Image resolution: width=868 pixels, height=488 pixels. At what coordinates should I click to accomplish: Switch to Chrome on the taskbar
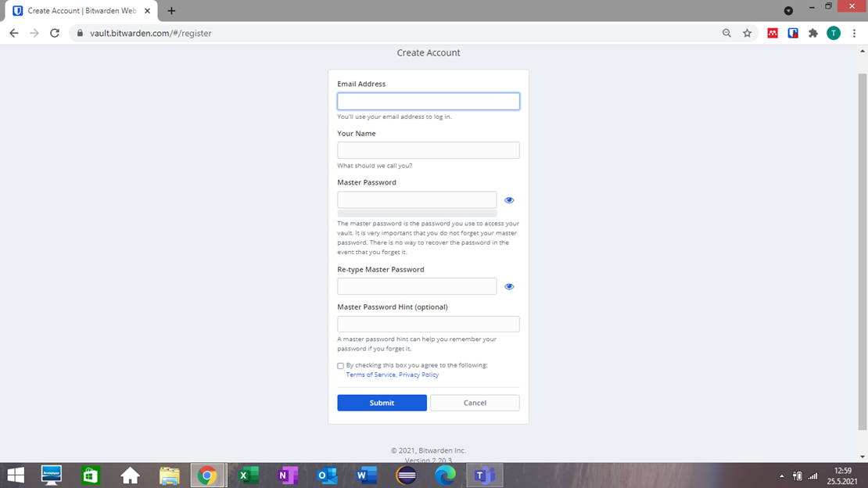point(207,475)
